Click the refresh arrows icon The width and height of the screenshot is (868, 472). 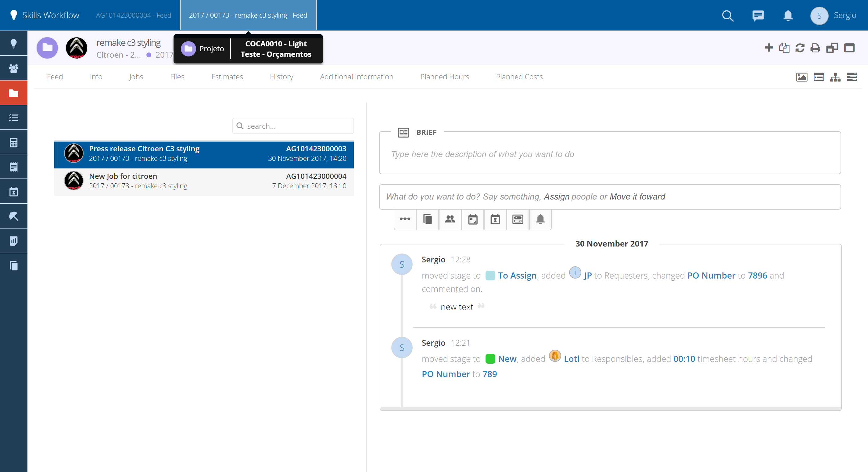[800, 48]
